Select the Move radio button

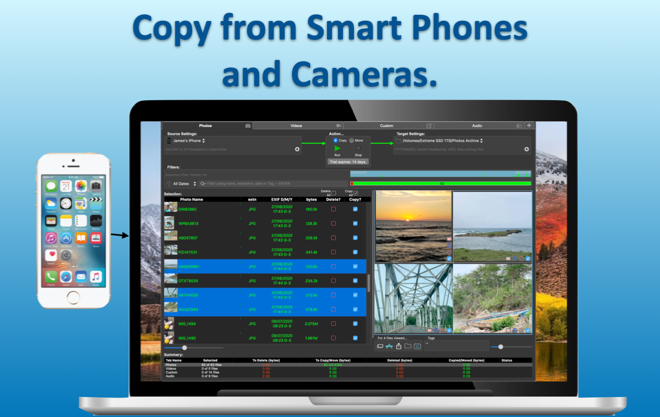(x=352, y=141)
